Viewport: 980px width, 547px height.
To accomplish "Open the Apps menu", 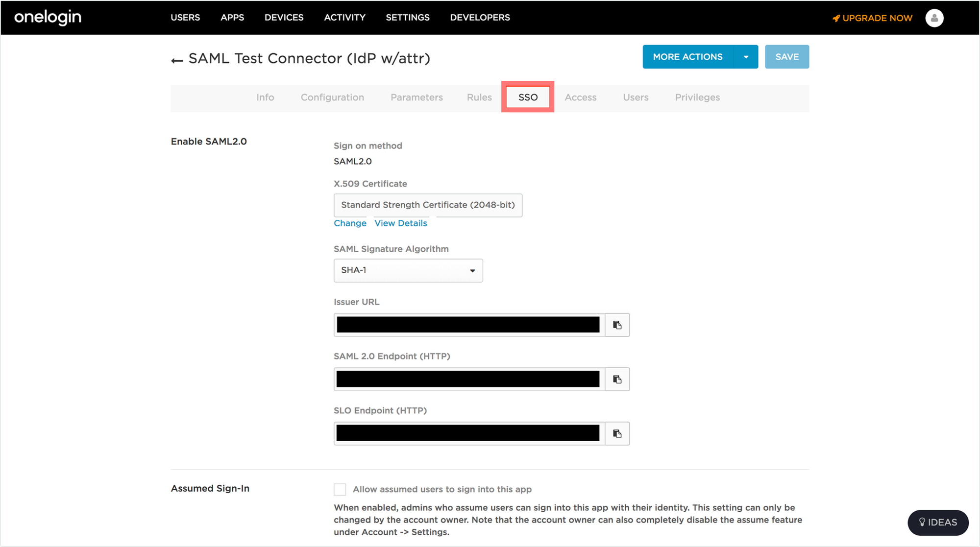I will 232,18.
